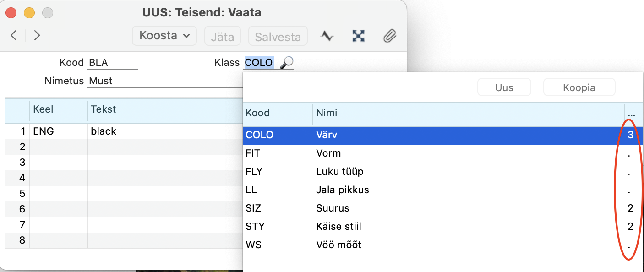Select the SIZ Suurus row
Image resolution: width=644 pixels, height=272 pixels.
click(443, 208)
